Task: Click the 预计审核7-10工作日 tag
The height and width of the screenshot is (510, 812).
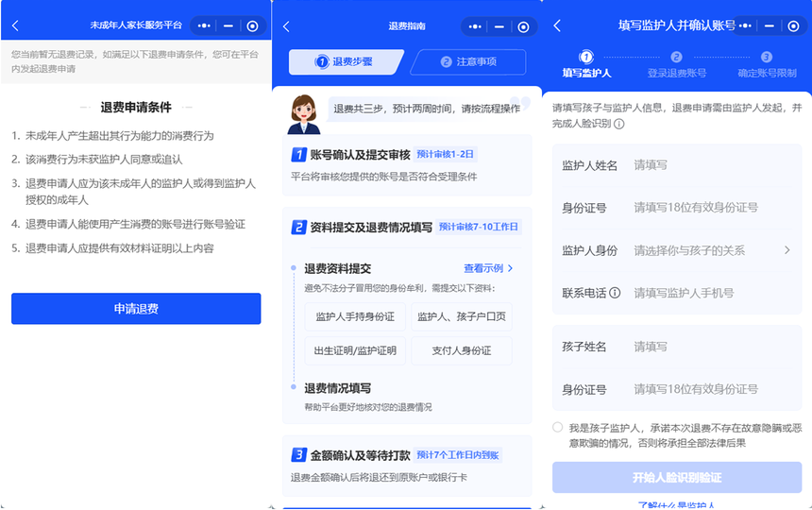Action: tap(479, 227)
